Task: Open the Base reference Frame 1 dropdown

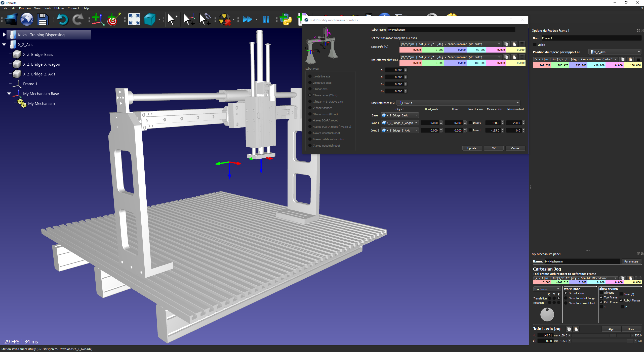Action: [458, 103]
